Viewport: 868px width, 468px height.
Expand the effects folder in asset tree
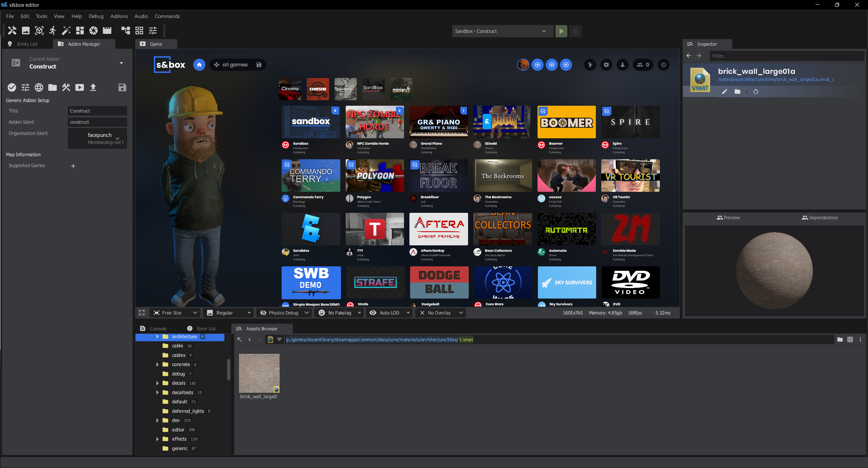click(157, 439)
